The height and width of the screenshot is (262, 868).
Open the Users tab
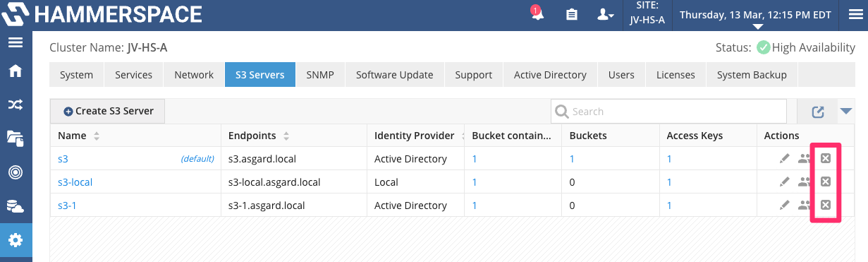click(621, 75)
